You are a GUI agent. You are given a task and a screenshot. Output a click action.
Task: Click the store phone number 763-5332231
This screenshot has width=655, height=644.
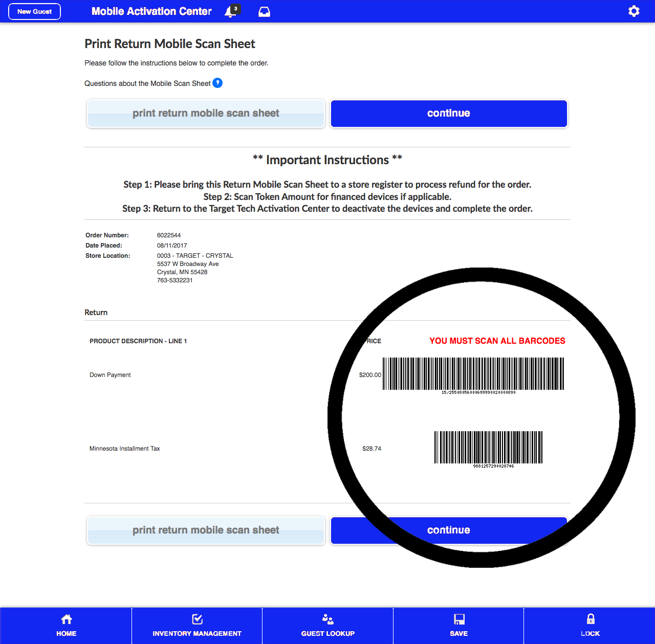[x=175, y=280]
